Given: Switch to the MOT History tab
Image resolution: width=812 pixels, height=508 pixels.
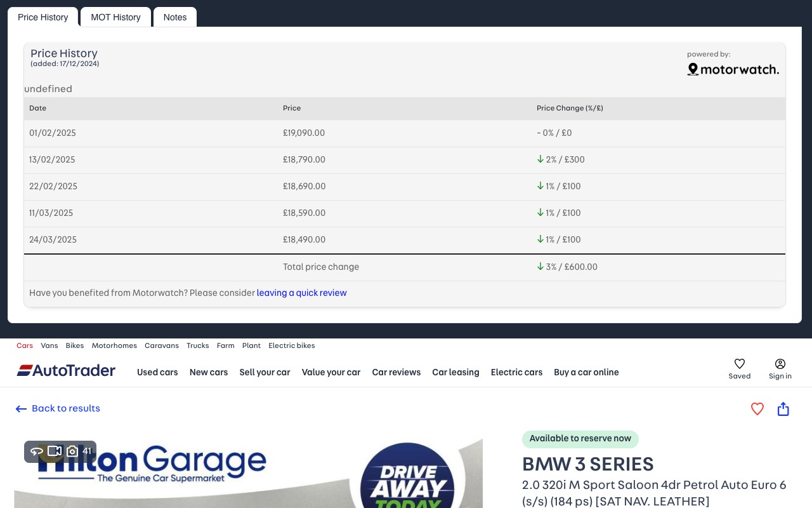Looking at the screenshot, I should (x=115, y=17).
